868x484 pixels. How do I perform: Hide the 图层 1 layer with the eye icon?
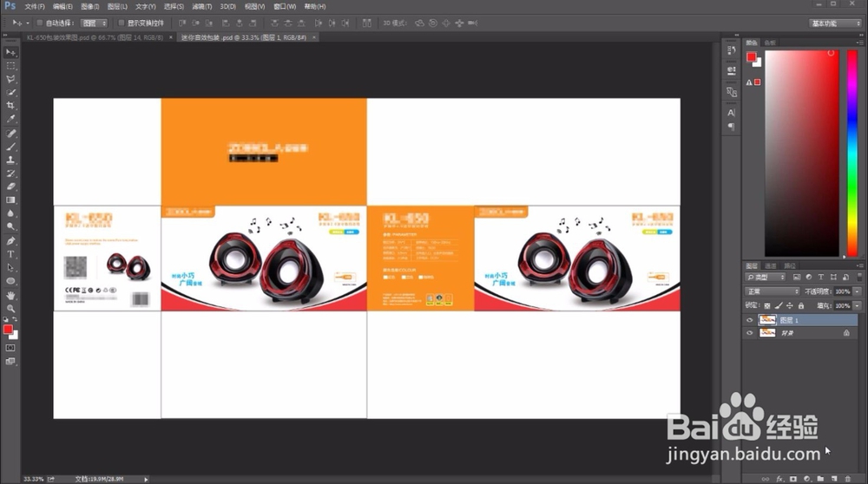(x=750, y=320)
